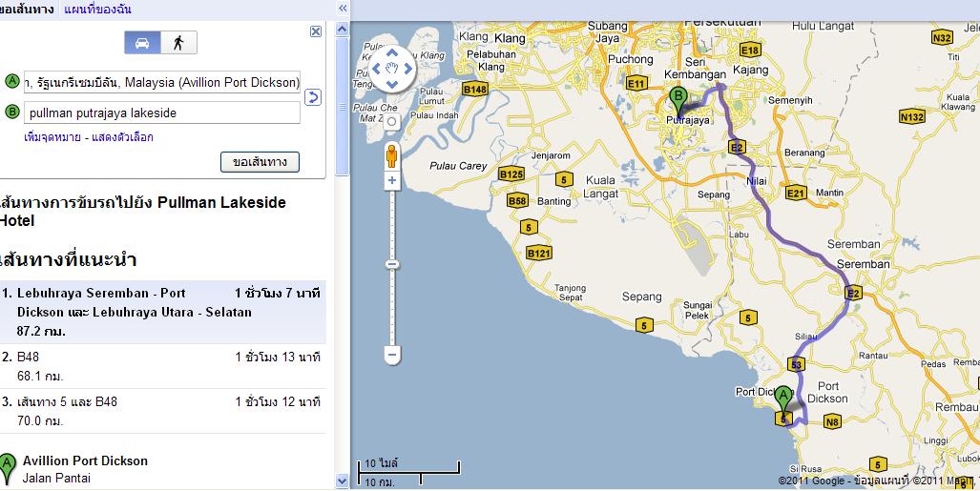Image resolution: width=980 pixels, height=491 pixels.
Task: Close the directions box with X
Action: (x=316, y=31)
